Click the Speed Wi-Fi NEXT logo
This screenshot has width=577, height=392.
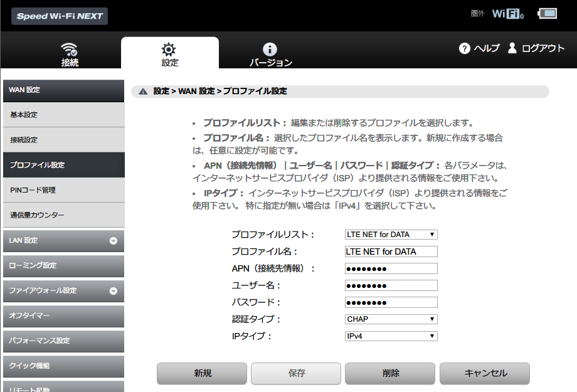click(60, 16)
